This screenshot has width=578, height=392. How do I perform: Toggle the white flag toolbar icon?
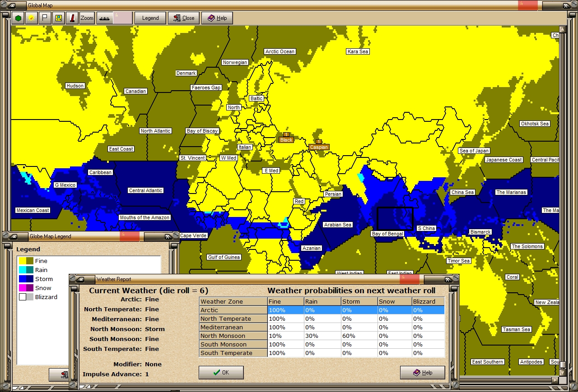pos(44,18)
